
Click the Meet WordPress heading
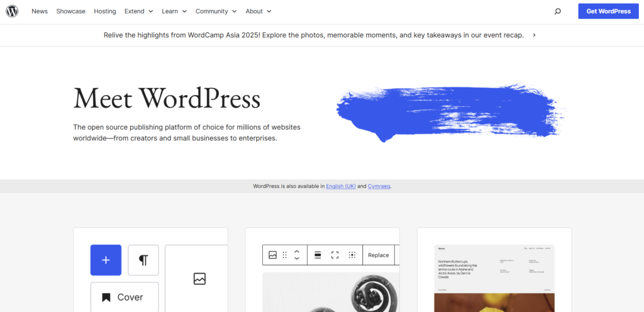pyautogui.click(x=167, y=98)
